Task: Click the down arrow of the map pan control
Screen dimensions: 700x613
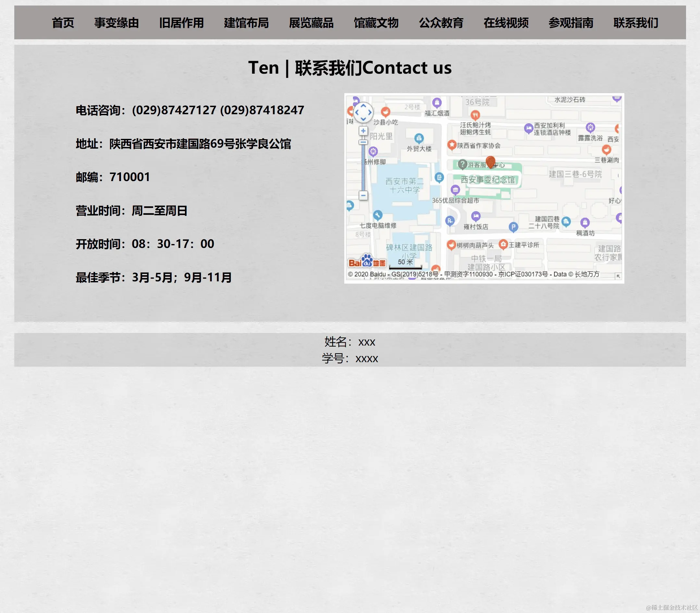Action: (x=363, y=119)
